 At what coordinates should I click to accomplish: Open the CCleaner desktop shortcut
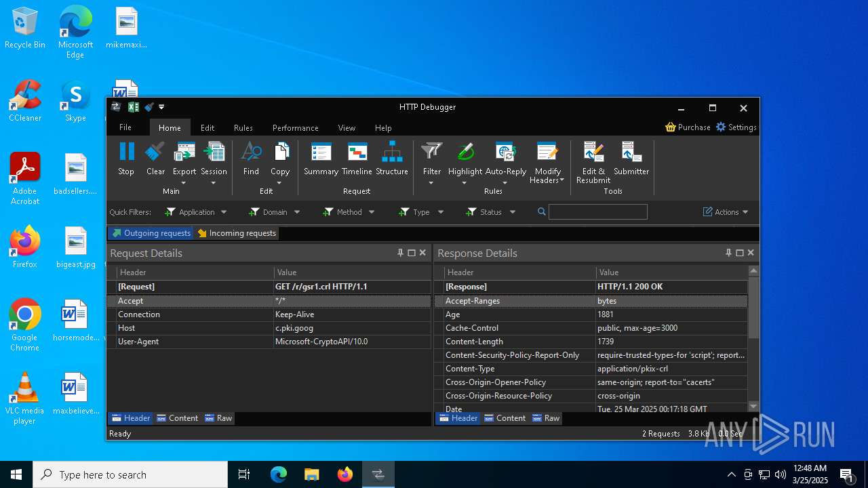[25, 101]
